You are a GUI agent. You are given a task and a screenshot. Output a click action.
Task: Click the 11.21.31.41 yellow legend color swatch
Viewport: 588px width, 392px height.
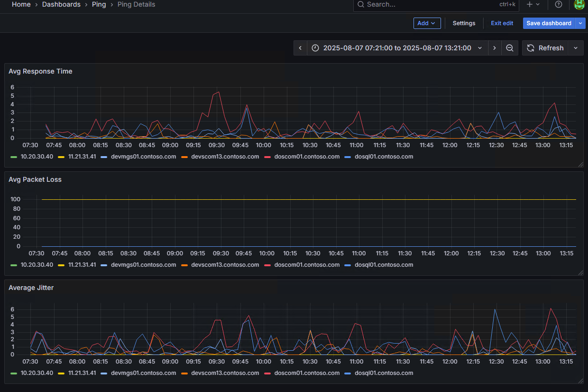61,157
